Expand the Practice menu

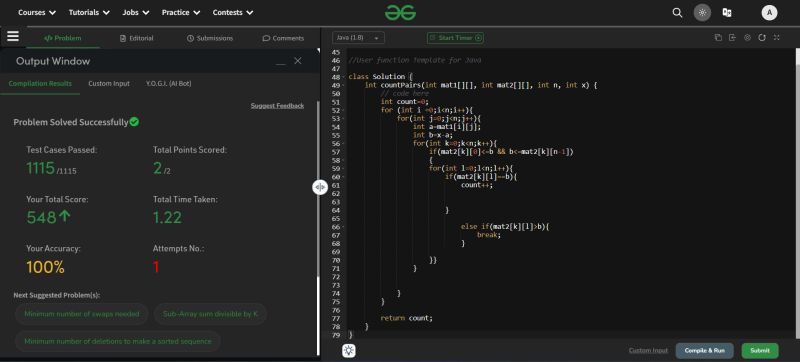(181, 13)
